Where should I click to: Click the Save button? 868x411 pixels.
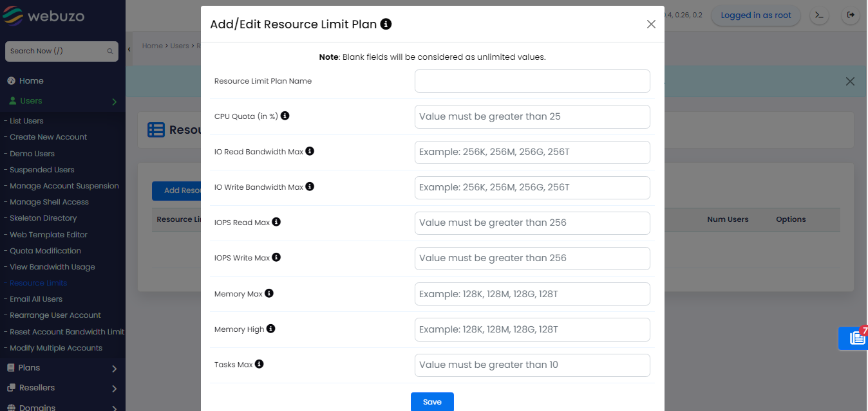click(x=432, y=401)
